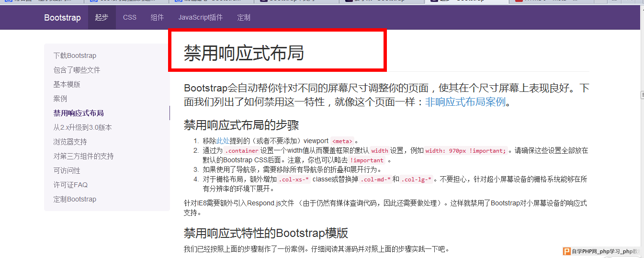Follow the 此处 link in step 1

pos(223,141)
